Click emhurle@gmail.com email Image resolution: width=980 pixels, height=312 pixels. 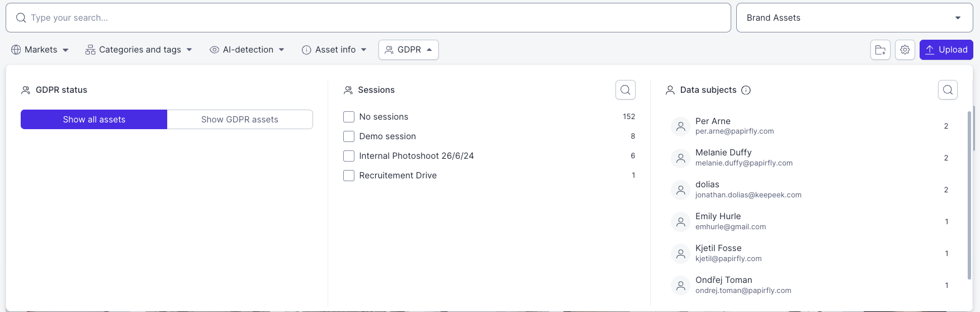(731, 227)
